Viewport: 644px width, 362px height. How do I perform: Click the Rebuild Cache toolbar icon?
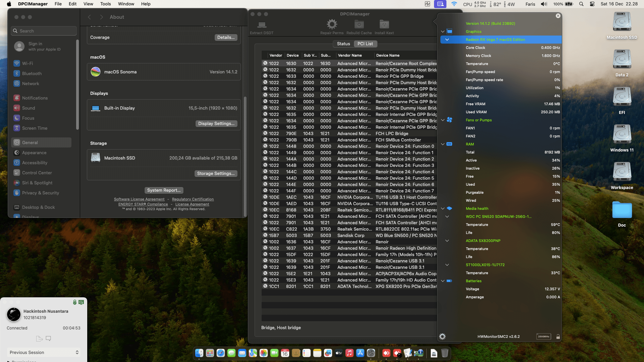pyautogui.click(x=359, y=24)
